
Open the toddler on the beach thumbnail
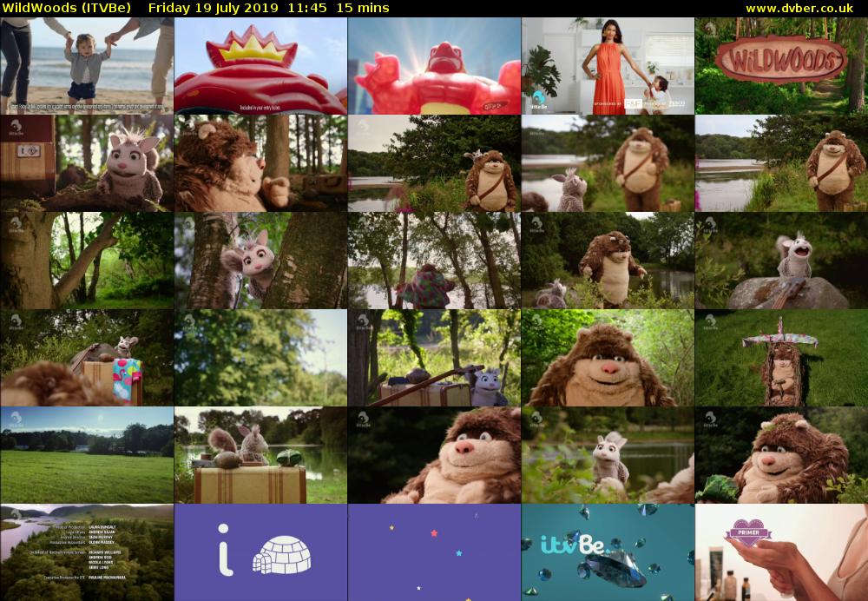coord(87,66)
